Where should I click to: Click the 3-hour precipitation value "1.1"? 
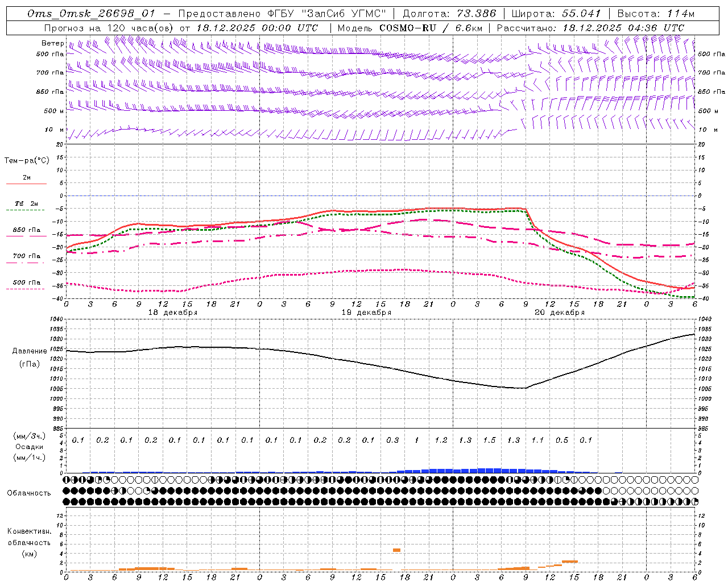click(x=537, y=440)
